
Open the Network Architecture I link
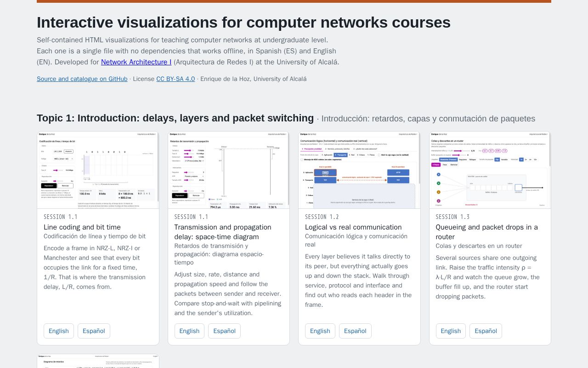coord(136,62)
